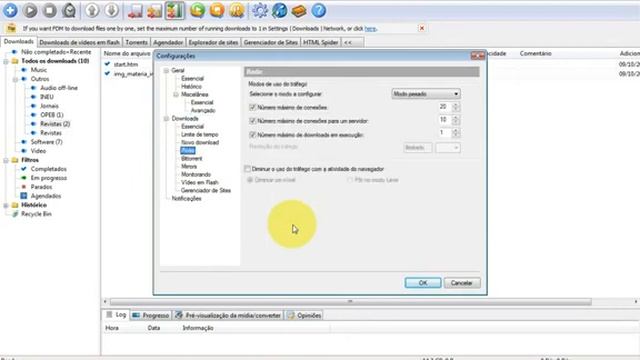Click the orange Stop all downloads icon
The height and width of the screenshot is (360, 640).
coord(217,11)
